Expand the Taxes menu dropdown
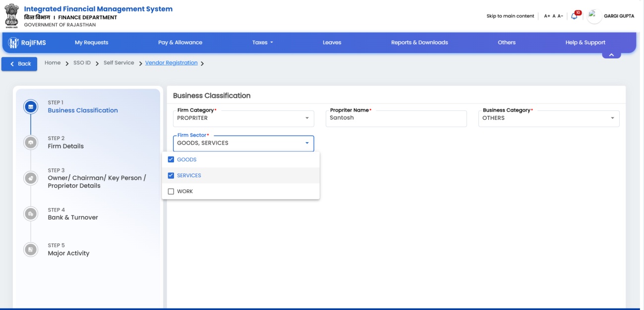The width and height of the screenshot is (644, 310). [263, 43]
